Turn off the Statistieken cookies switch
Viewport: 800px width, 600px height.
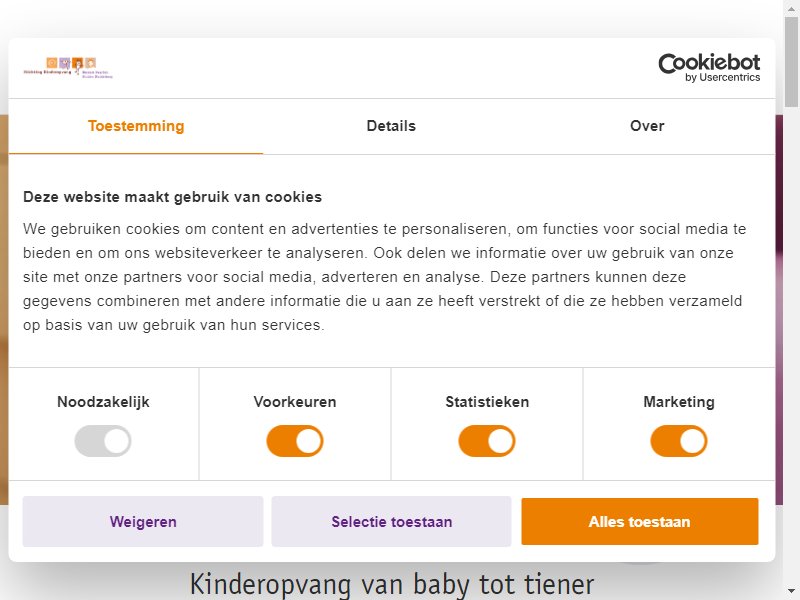[487, 441]
